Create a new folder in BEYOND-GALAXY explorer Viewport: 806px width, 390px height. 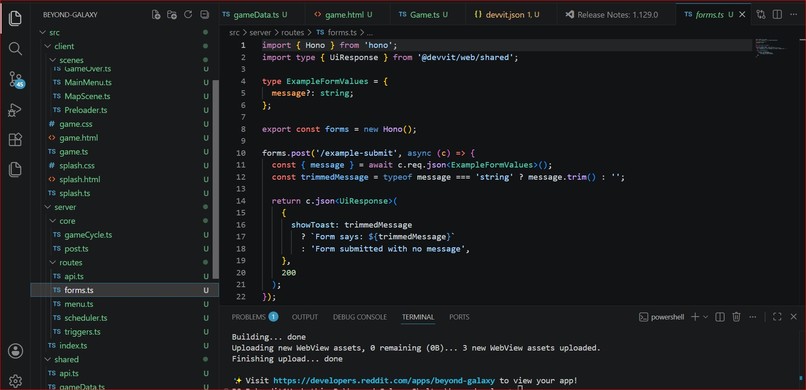pos(172,15)
